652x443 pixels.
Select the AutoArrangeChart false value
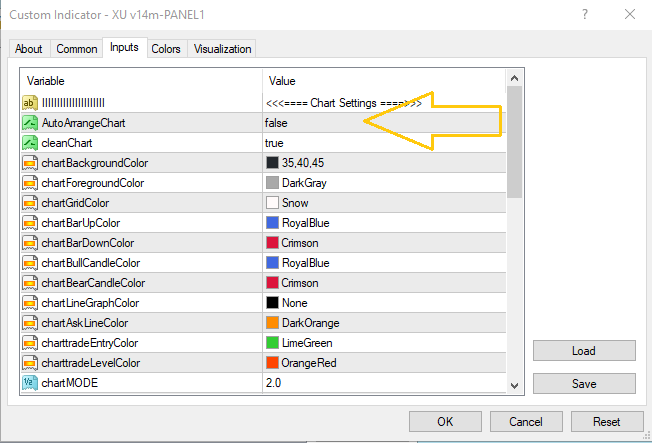275,123
